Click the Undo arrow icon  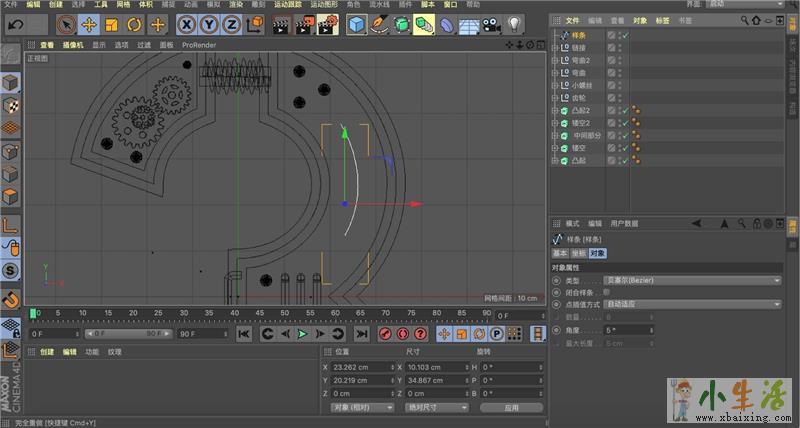16,23
